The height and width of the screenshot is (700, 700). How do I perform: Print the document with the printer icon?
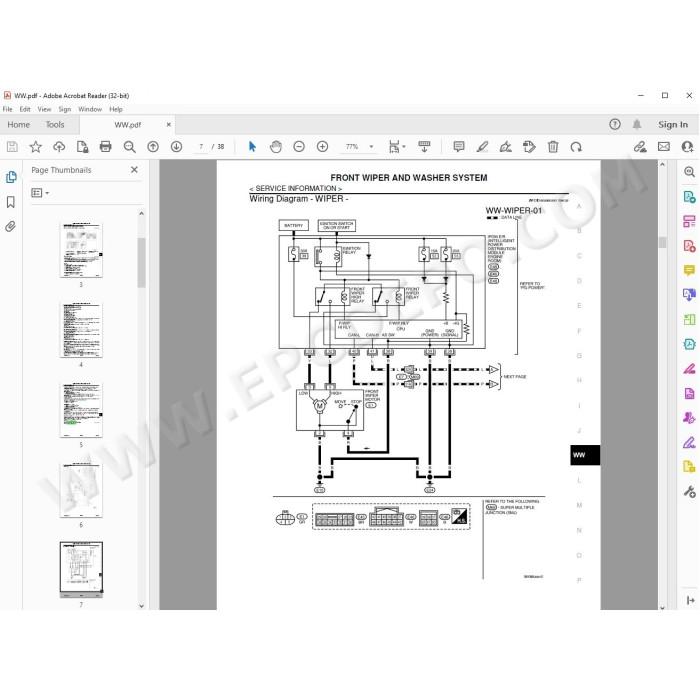tap(105, 146)
